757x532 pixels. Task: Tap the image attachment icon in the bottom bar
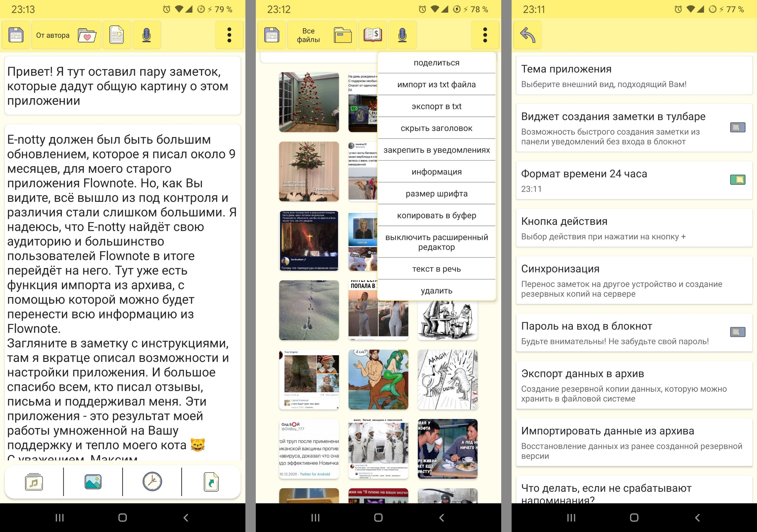tap(93, 482)
